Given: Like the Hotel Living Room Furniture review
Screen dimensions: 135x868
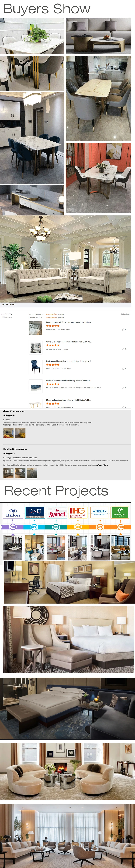Looking at the screenshot, I should [123, 388].
